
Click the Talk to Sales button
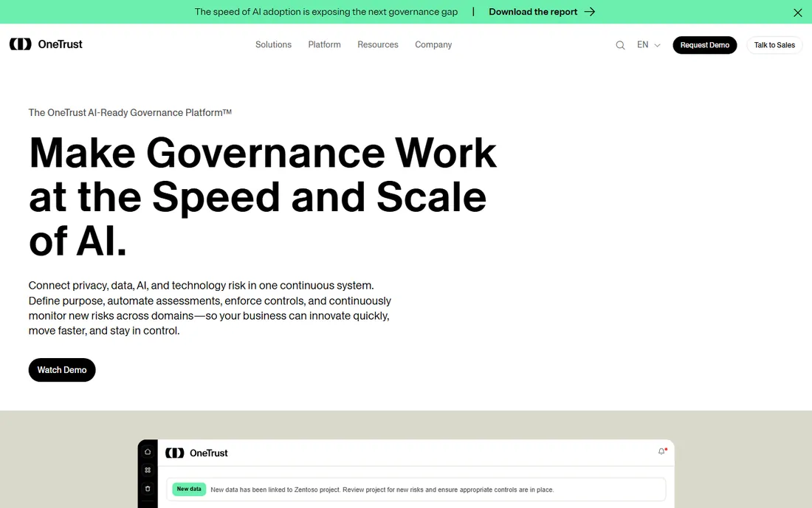(774, 45)
